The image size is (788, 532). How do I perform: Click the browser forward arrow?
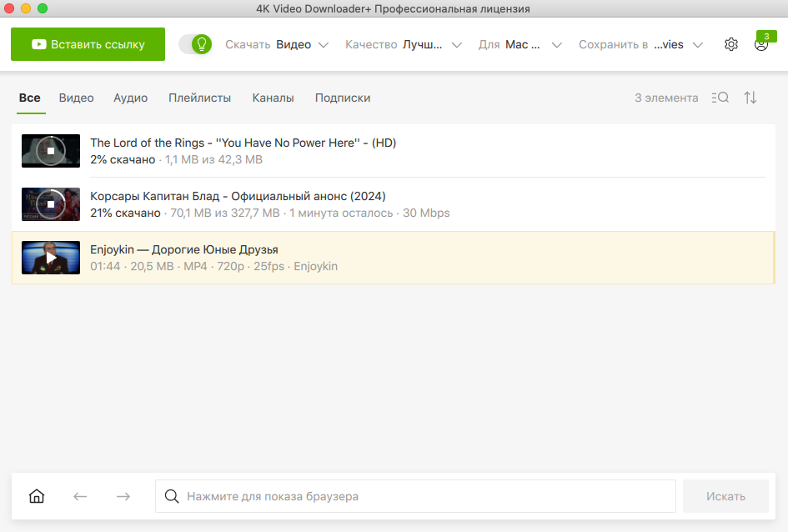pos(123,496)
